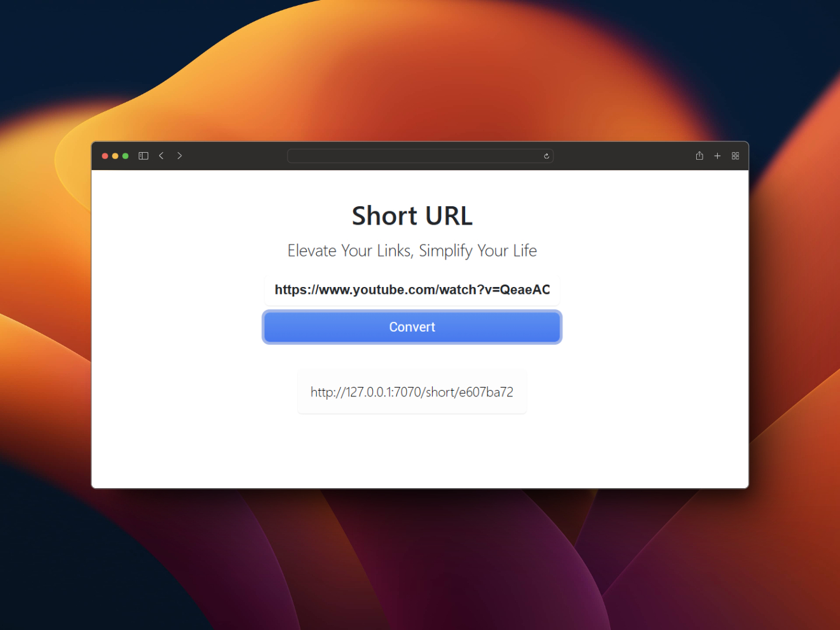840x630 pixels.
Task: Go back with the left chevron
Action: click(162, 156)
